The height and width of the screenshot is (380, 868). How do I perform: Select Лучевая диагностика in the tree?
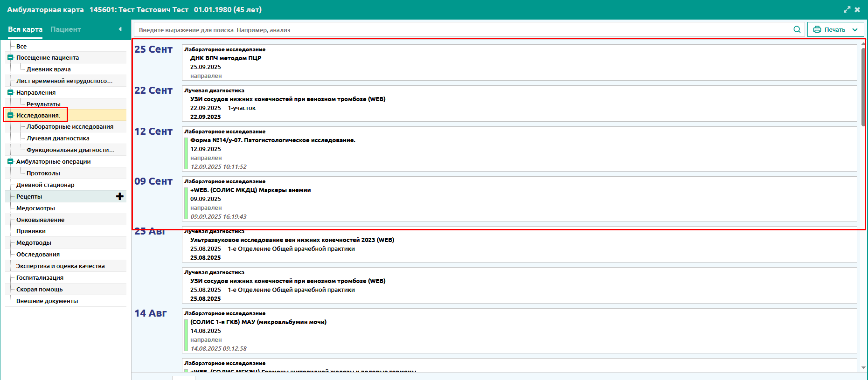pos(58,138)
